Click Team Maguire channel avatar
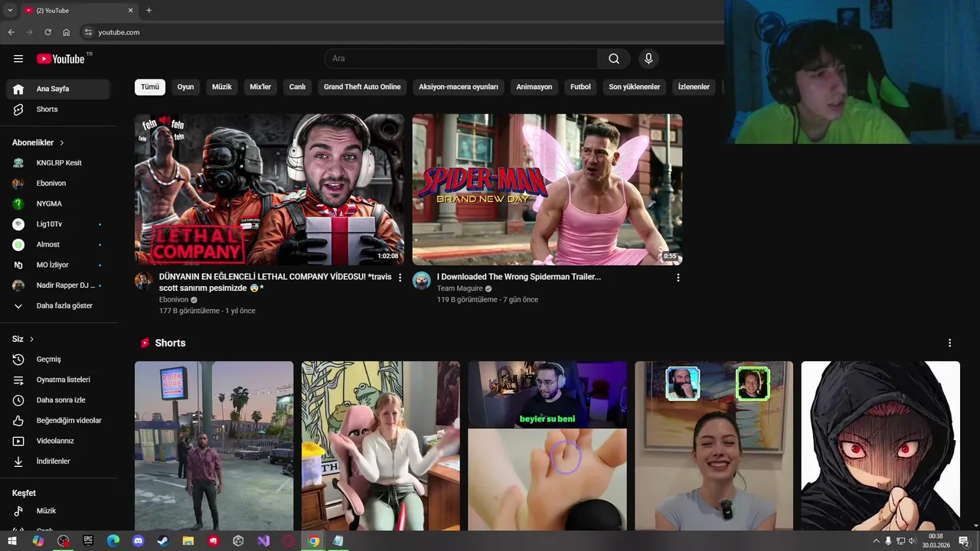The image size is (980, 551). coord(422,280)
